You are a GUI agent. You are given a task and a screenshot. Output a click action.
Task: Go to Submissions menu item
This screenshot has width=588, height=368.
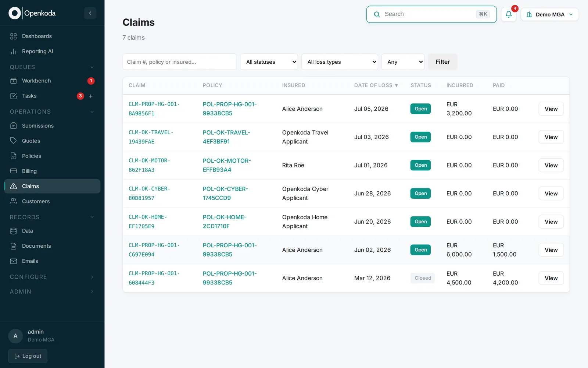52,126
